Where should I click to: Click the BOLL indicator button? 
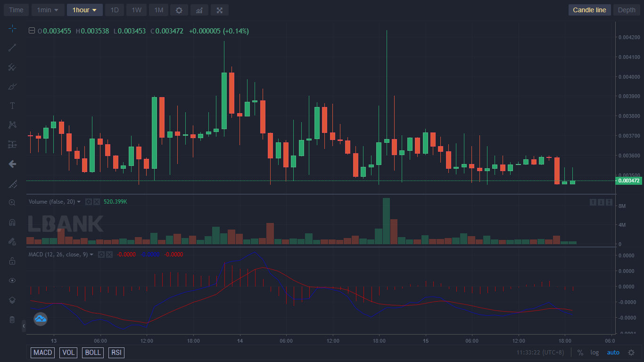coord(93,353)
